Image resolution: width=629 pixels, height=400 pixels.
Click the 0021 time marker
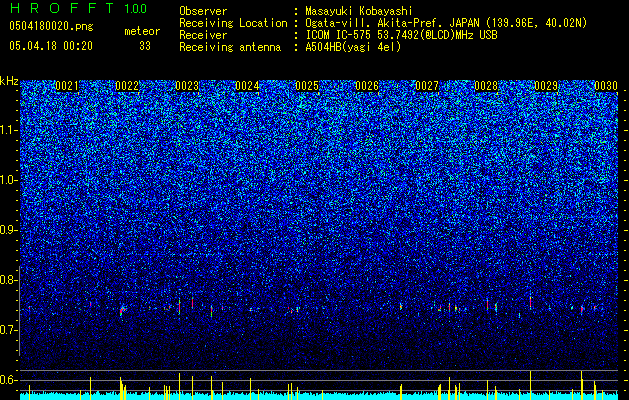tap(67, 86)
